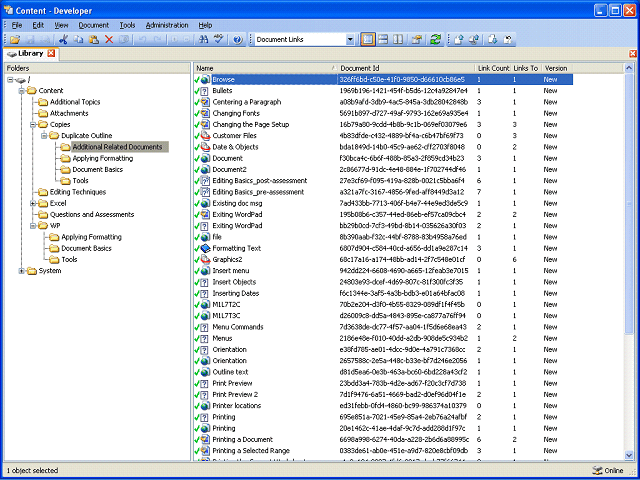This screenshot has height=480, width=640.
Task: Select the Changing the Page Setup row
Action: click(384, 124)
